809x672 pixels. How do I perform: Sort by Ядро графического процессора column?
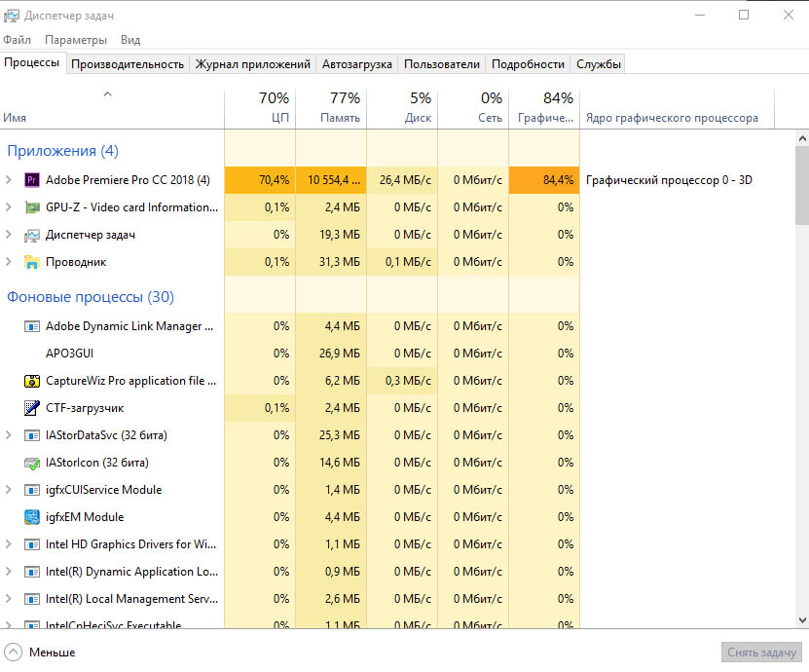tap(678, 108)
